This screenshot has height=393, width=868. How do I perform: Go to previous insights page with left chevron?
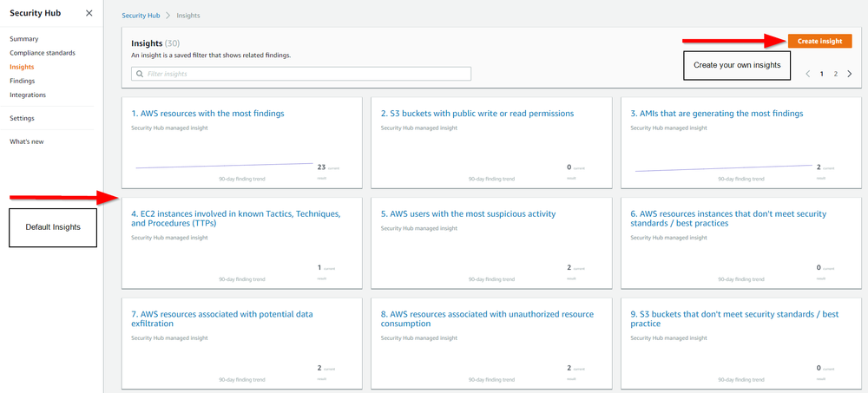pyautogui.click(x=808, y=74)
